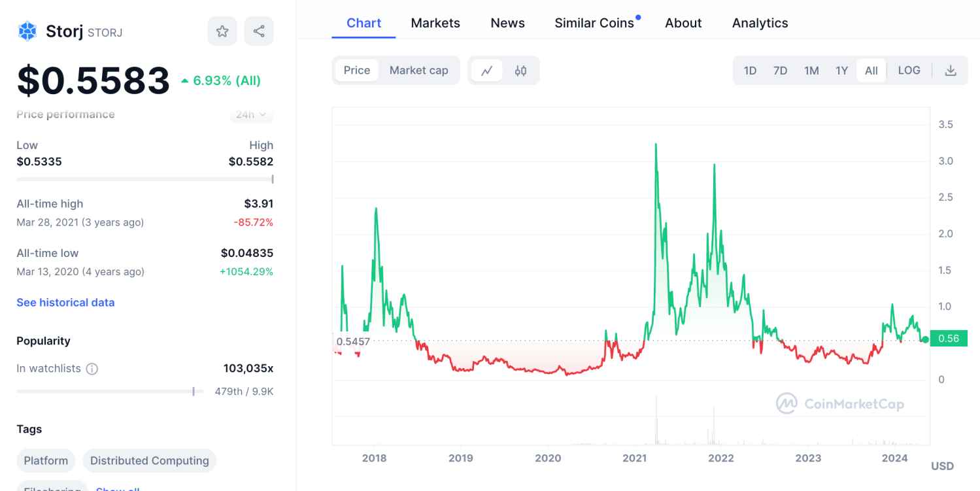Click the 2021 price peak on chart

pos(655,144)
